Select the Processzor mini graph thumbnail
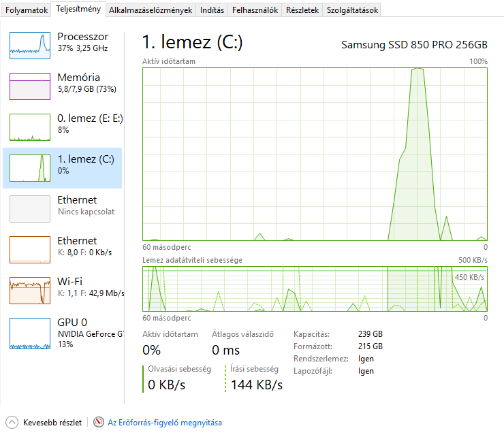This screenshot has height=439, width=504. (30, 46)
